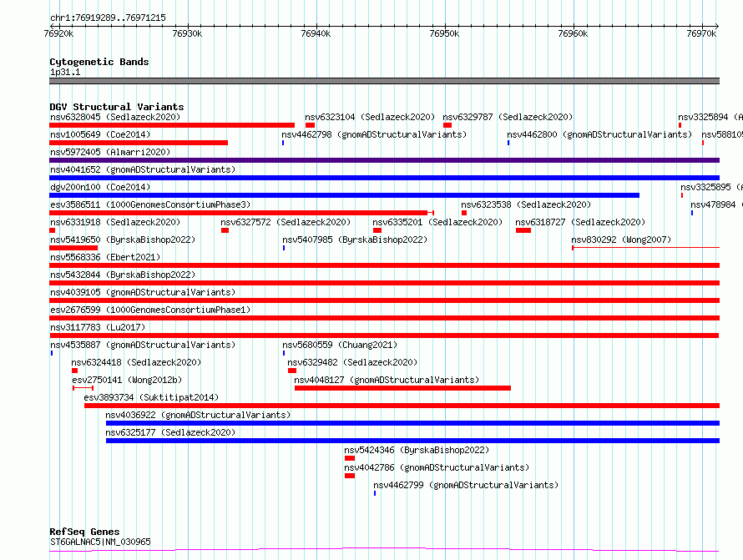The image size is (743, 560).
Task: Select the nsv6323538 red variant marker
Action: [x=464, y=213]
